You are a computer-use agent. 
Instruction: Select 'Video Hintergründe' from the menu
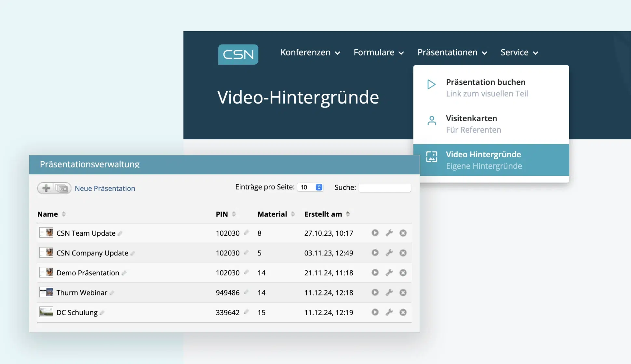(484, 154)
